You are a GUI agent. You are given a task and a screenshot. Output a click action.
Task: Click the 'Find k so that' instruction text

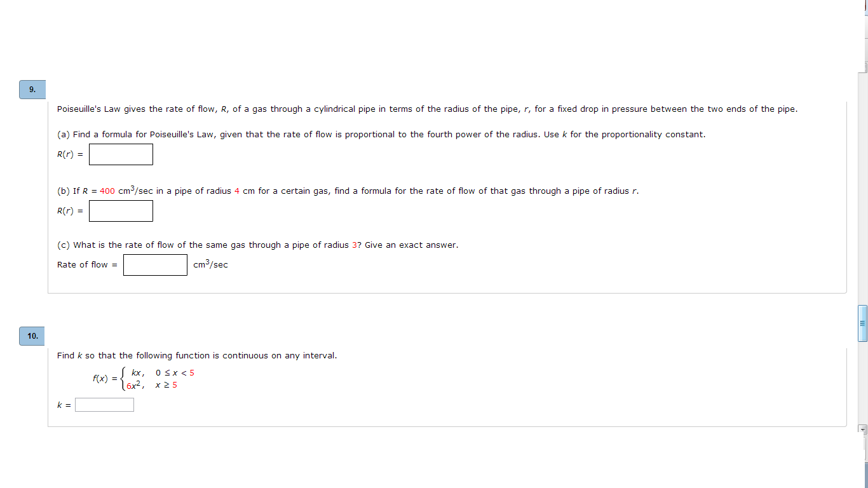[x=197, y=356]
